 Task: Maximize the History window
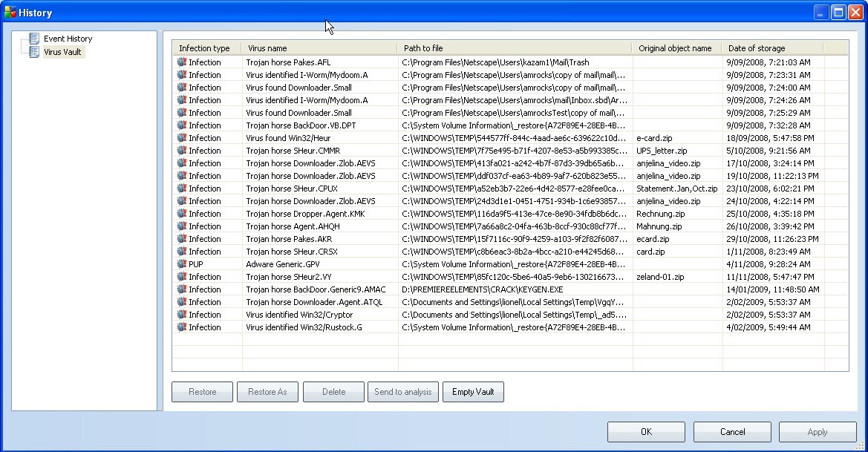[x=838, y=13]
